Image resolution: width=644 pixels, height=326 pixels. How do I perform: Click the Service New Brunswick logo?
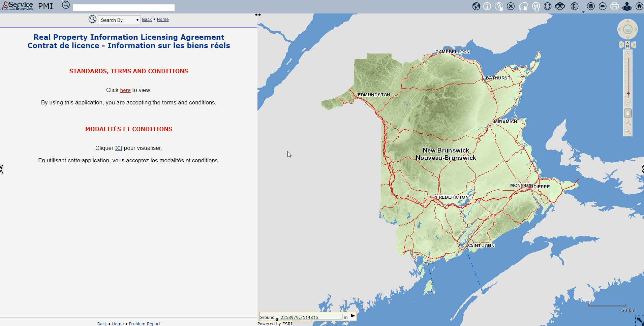coord(17,6)
